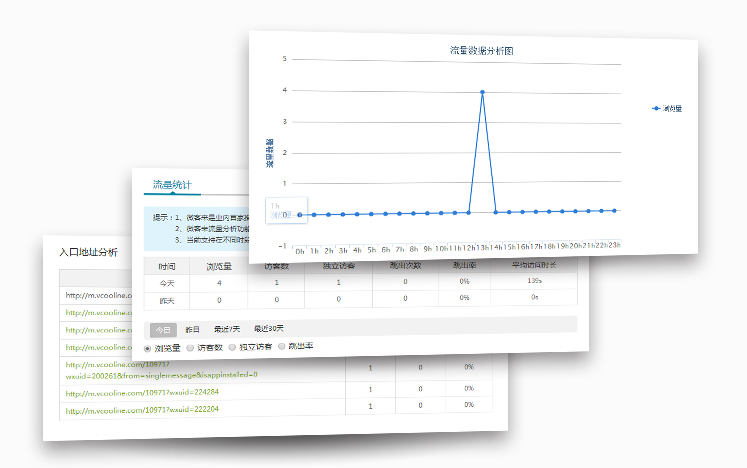Screen dimensions: 747x468
Task: Click the 今天 row in the stats table
Action: (166, 283)
